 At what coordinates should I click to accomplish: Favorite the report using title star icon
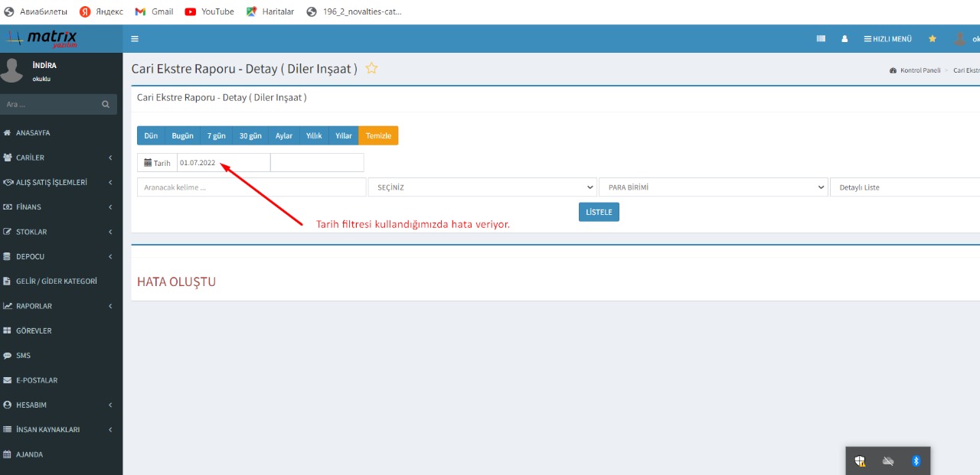click(371, 68)
